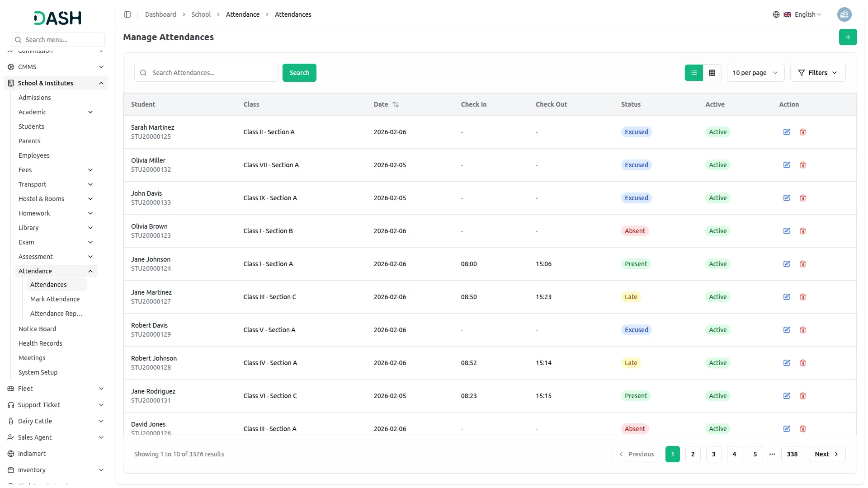Image resolution: width=868 pixels, height=488 pixels.
Task: Switch to grid view layout
Action: tap(712, 73)
